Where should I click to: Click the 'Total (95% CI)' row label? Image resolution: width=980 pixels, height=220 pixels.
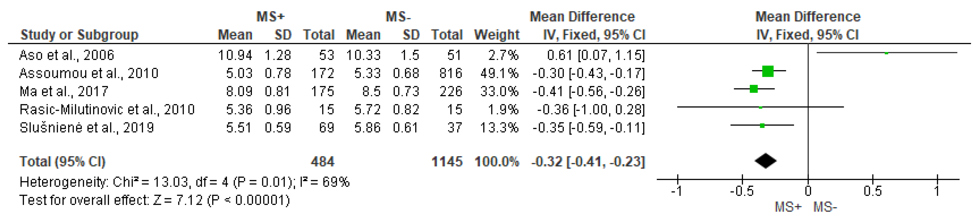pyautogui.click(x=62, y=162)
